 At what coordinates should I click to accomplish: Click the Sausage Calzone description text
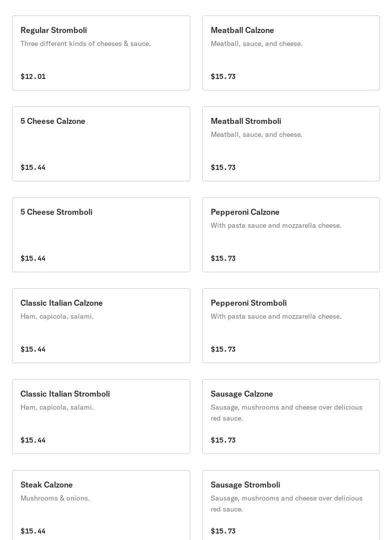pyautogui.click(x=286, y=413)
